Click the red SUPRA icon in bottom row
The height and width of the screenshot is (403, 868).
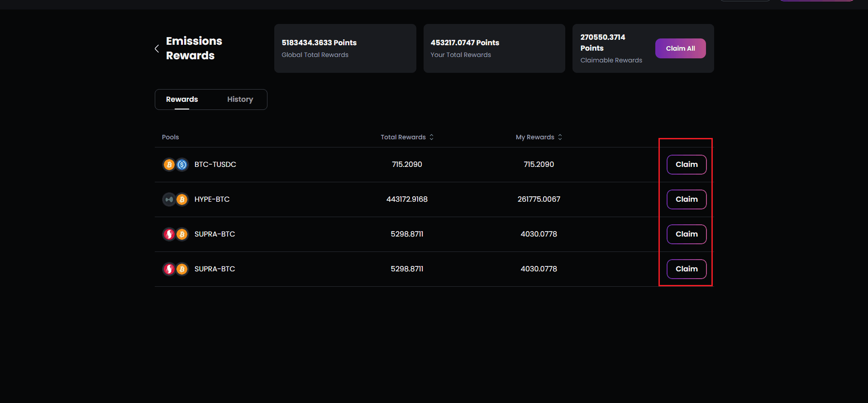(169, 269)
